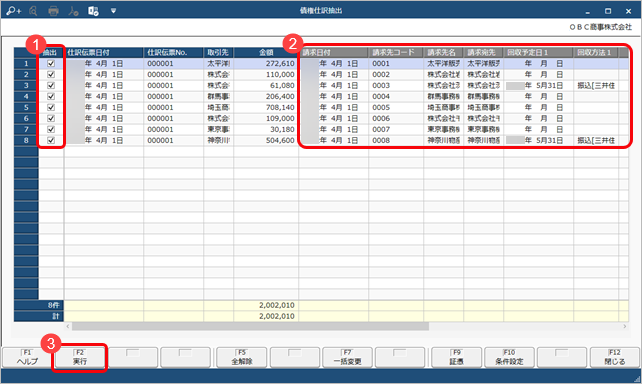Click the 8件 count total 2,002,010
Image resolution: width=642 pixels, height=384 pixels.
(266, 305)
